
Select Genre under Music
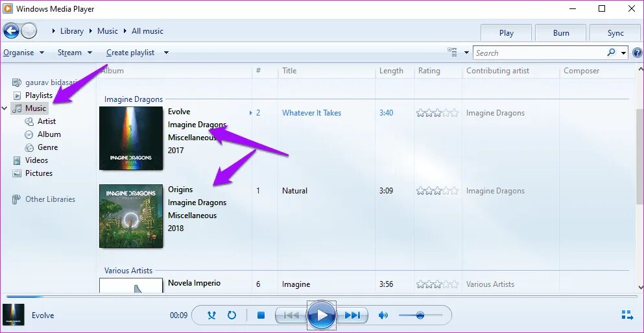pos(47,147)
